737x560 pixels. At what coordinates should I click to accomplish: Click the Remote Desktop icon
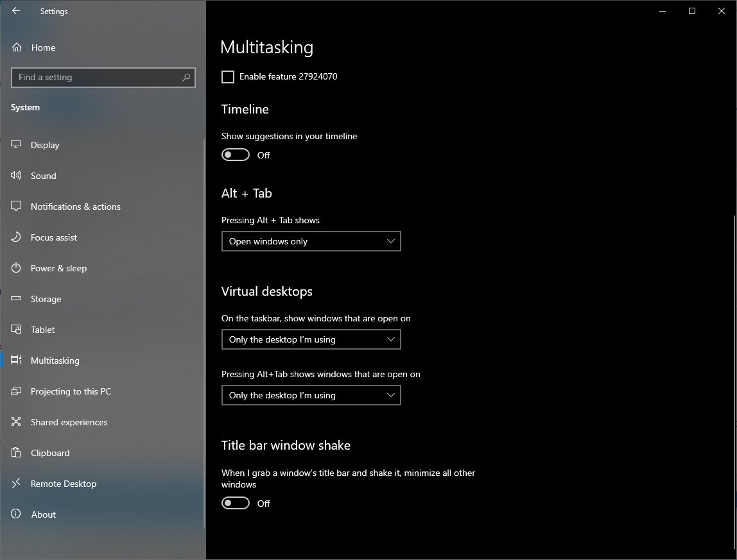(17, 484)
